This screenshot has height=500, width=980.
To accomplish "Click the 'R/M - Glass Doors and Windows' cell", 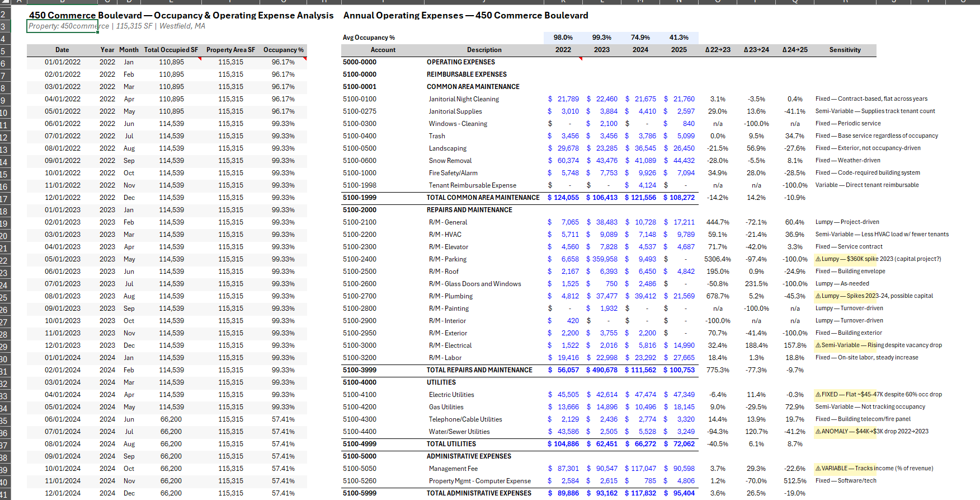I will point(475,284).
